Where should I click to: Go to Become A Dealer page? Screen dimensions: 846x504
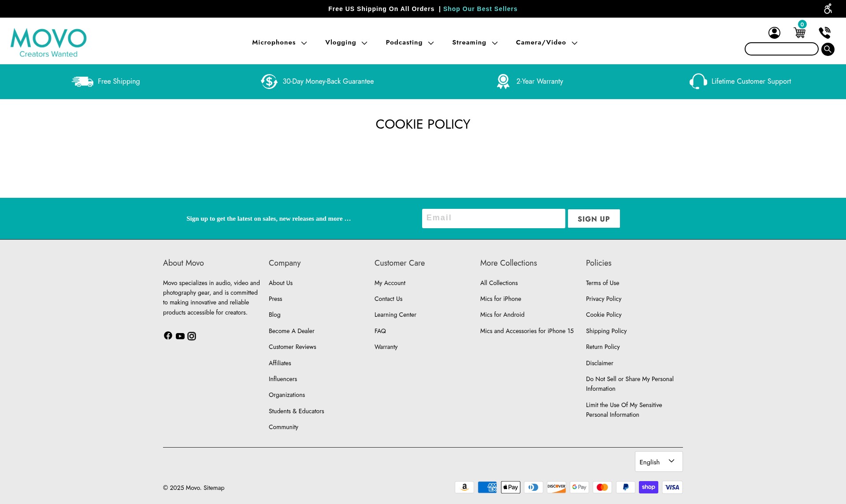tap(292, 331)
